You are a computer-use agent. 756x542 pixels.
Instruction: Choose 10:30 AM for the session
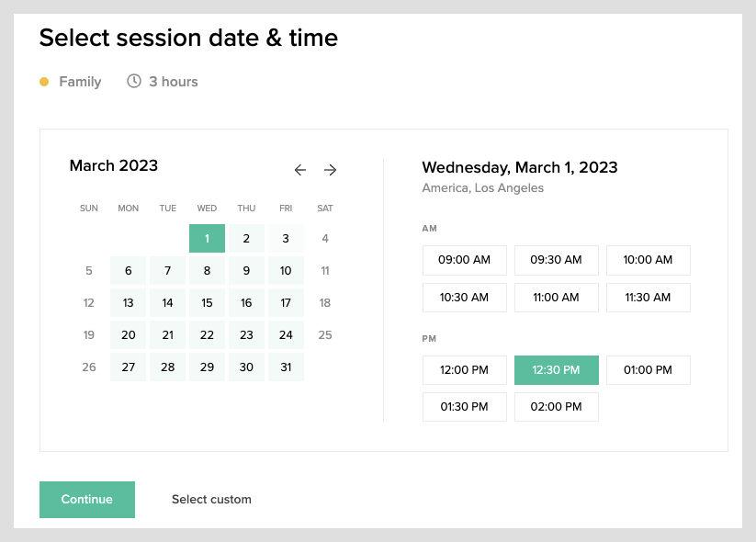pyautogui.click(x=464, y=297)
